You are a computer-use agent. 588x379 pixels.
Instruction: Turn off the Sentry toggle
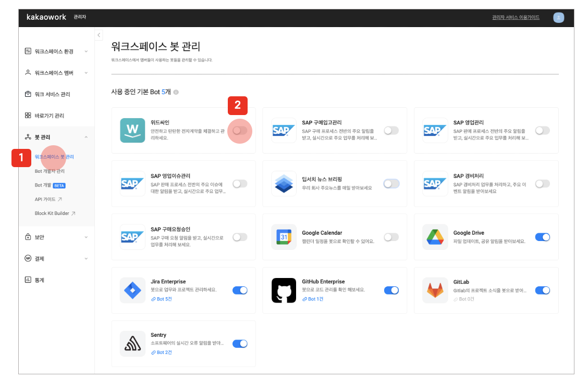(240, 344)
